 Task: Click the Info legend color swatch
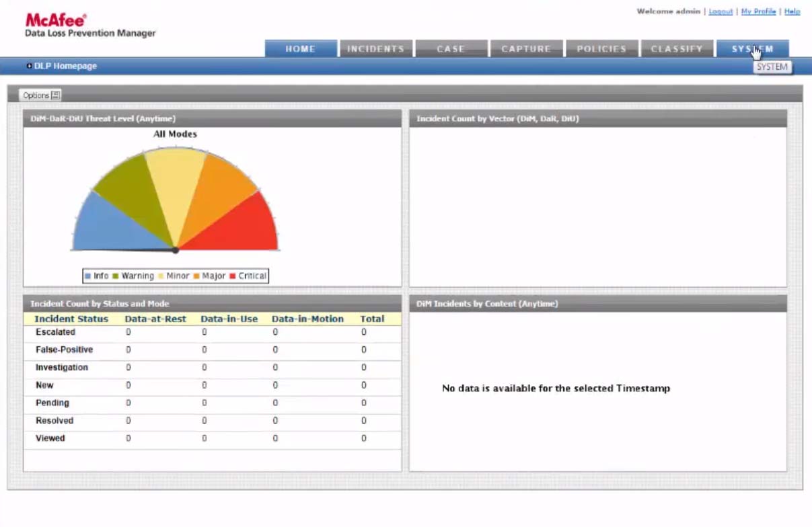(x=88, y=276)
